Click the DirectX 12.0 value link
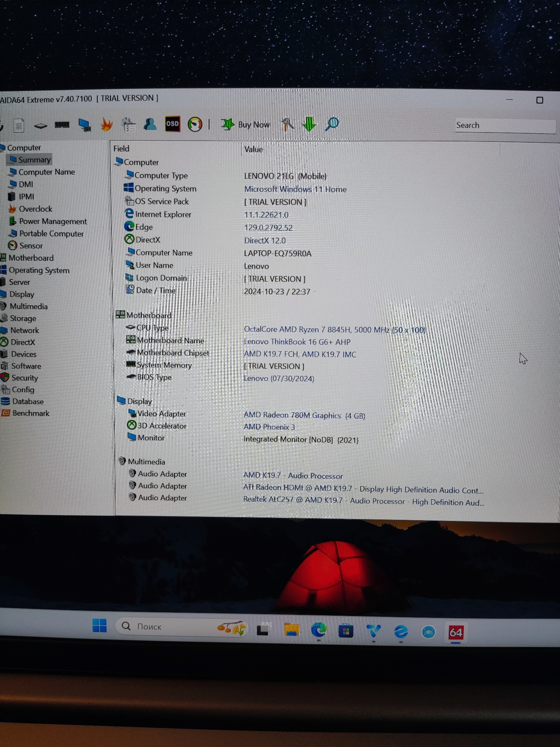 265,241
